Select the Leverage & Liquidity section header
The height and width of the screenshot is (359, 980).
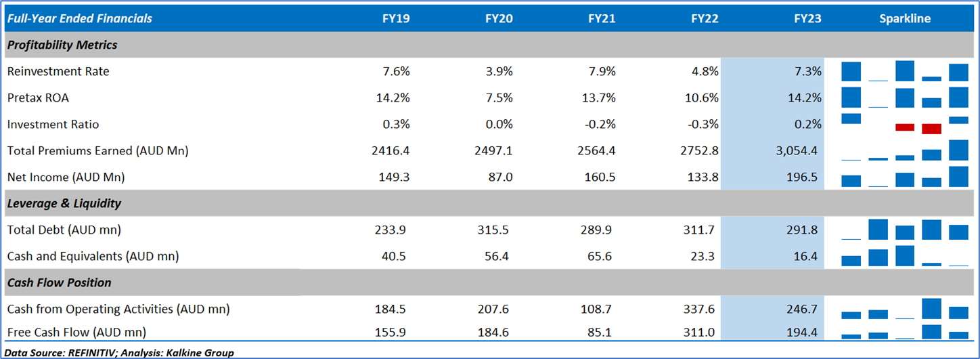pyautogui.click(x=64, y=203)
